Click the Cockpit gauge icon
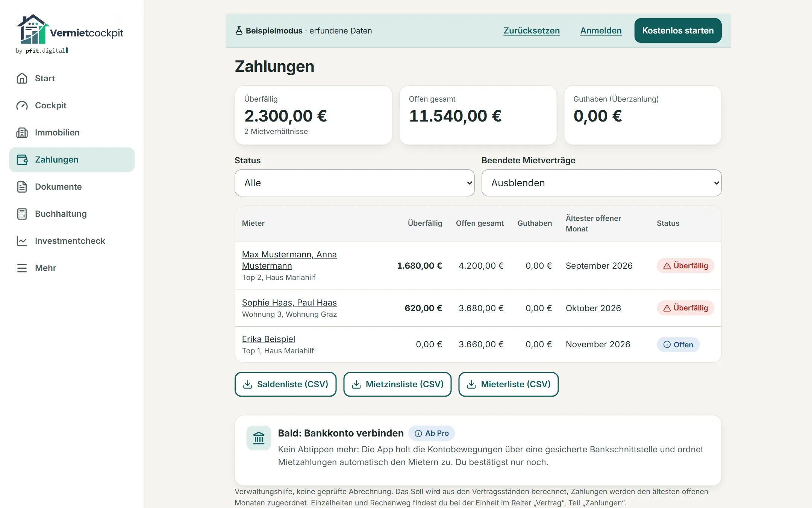This screenshot has height=508, width=812. [x=22, y=105]
